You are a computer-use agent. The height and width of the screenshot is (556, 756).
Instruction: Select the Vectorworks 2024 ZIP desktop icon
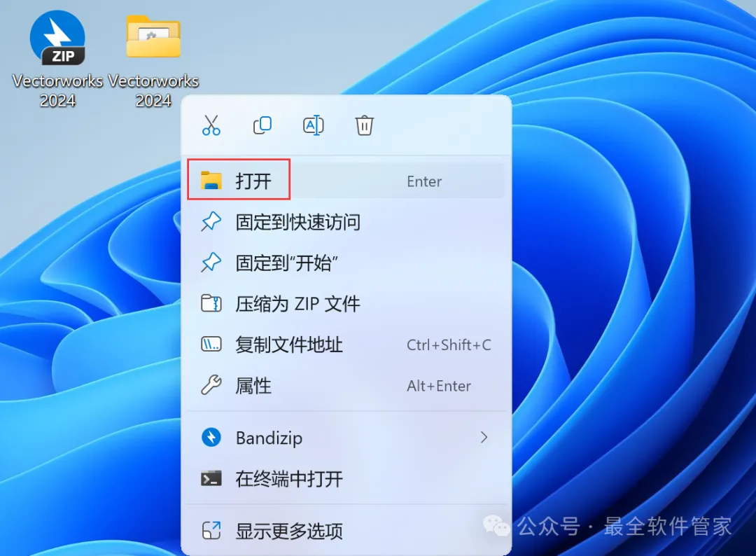point(57,60)
